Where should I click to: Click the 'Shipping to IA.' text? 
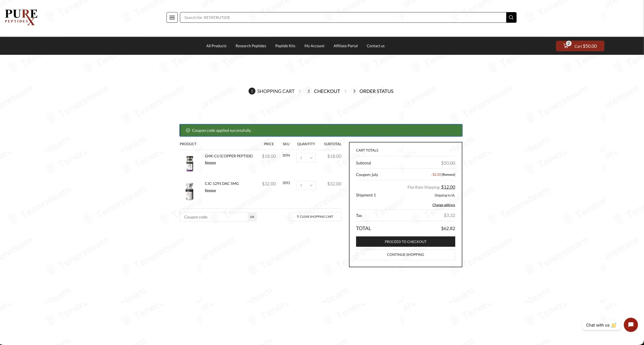[x=445, y=195]
